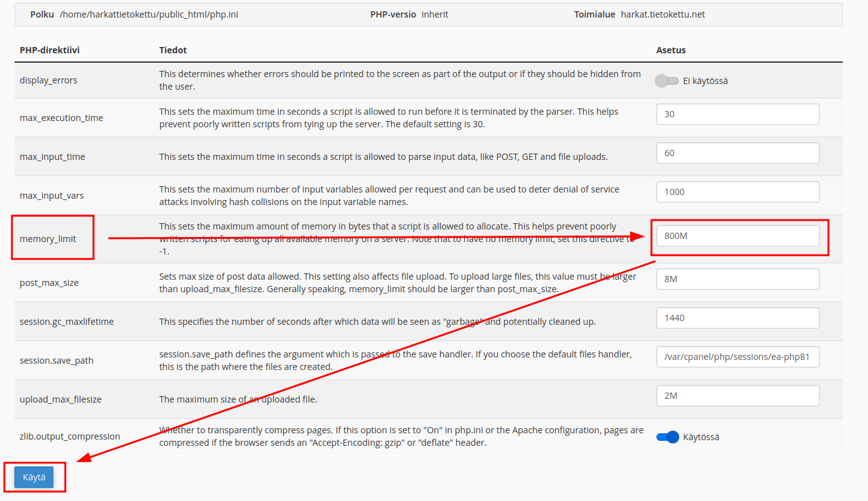Select the session.save_path input field
The image size is (868, 501).
(x=737, y=357)
